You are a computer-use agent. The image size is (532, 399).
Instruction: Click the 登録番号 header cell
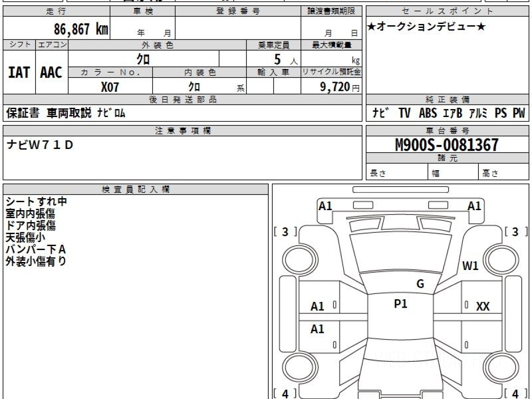(x=238, y=12)
